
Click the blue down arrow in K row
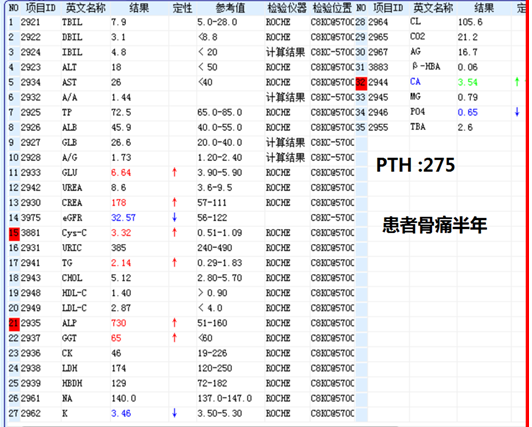tap(174, 413)
